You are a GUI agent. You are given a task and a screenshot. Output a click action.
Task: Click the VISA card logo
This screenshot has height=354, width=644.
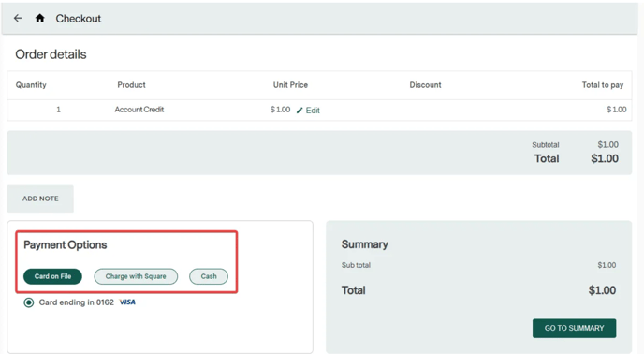[127, 302]
